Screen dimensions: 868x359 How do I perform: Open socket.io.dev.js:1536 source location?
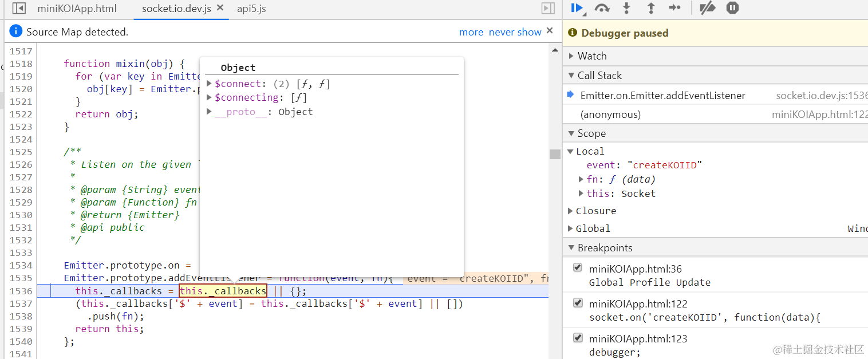pyautogui.click(x=822, y=96)
